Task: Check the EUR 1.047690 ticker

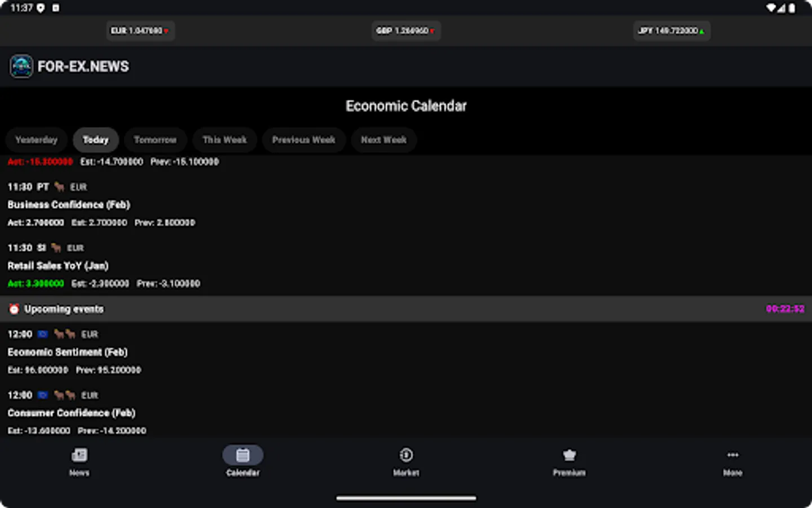Action: [x=140, y=31]
